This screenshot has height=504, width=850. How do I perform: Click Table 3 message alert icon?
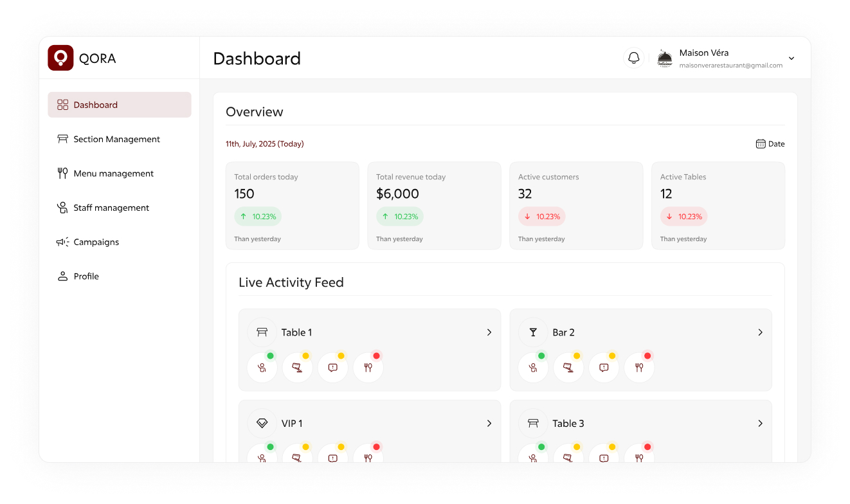pos(604,454)
